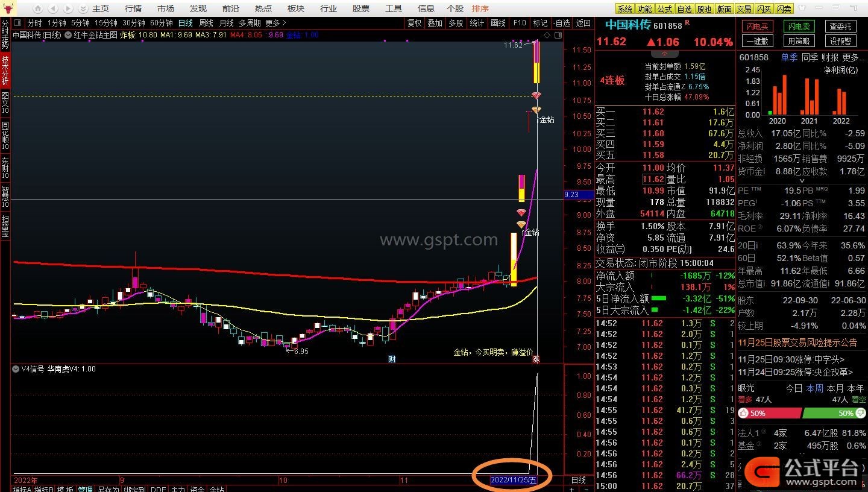The image size is (868, 492).
Task: Collapse the quote panel with double chevron
Action: click(665, 54)
